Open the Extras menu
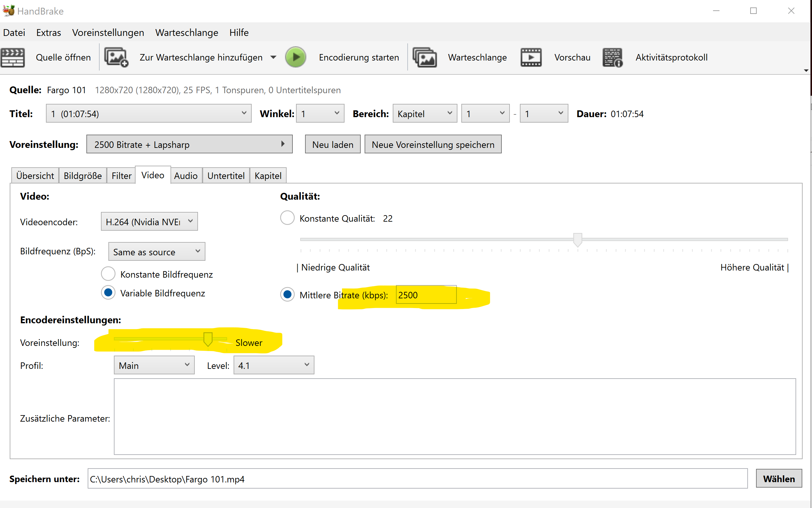This screenshot has width=812, height=508. 48,33
